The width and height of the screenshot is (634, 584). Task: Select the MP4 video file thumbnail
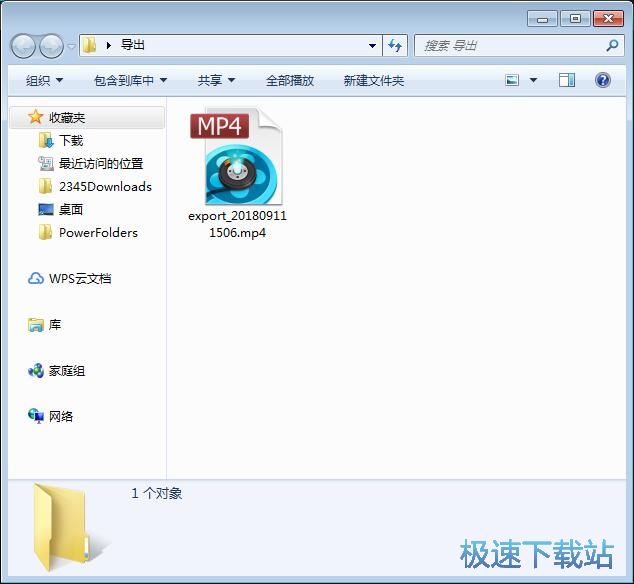[x=237, y=157]
